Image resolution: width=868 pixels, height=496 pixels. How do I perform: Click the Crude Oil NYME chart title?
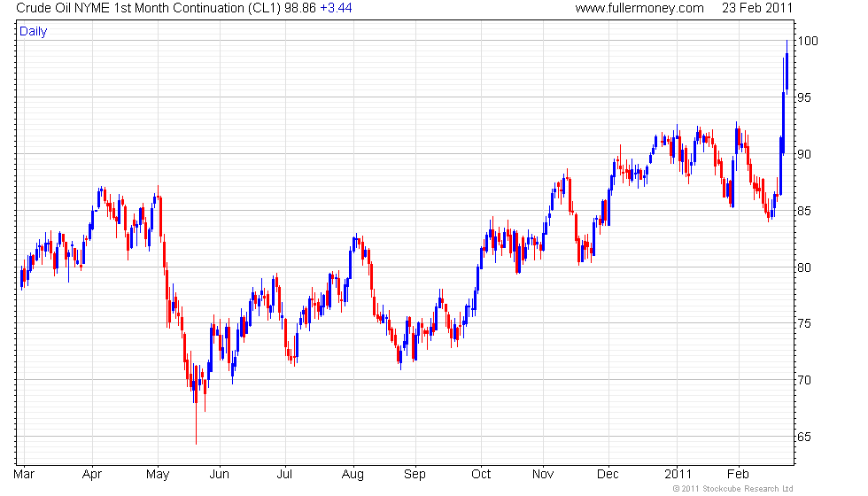(150, 8)
